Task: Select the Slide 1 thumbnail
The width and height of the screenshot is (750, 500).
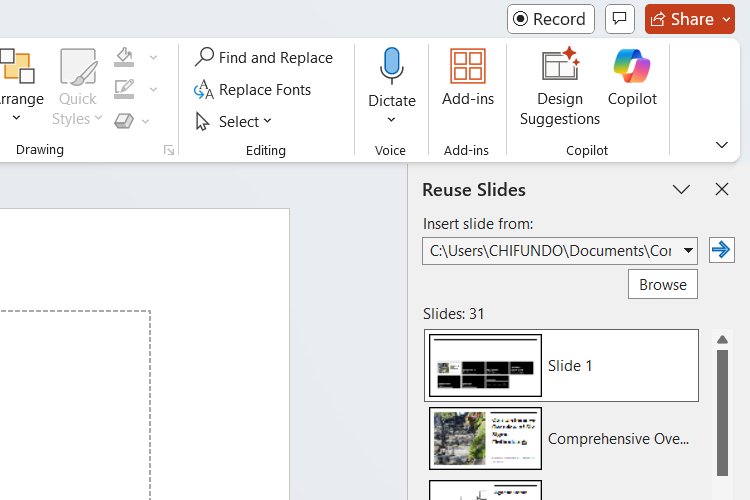Action: pyautogui.click(x=486, y=365)
